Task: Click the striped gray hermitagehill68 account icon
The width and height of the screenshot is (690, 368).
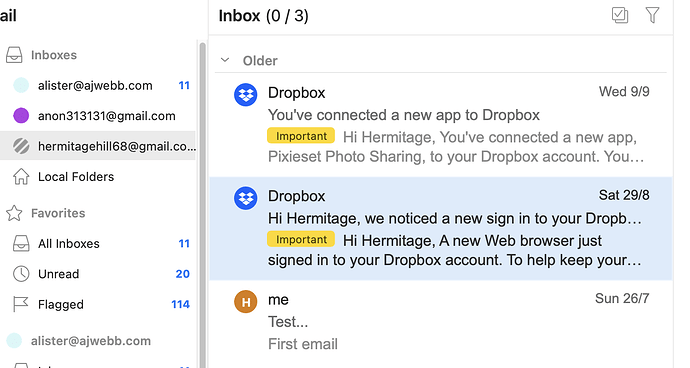Action: pyautogui.click(x=21, y=146)
